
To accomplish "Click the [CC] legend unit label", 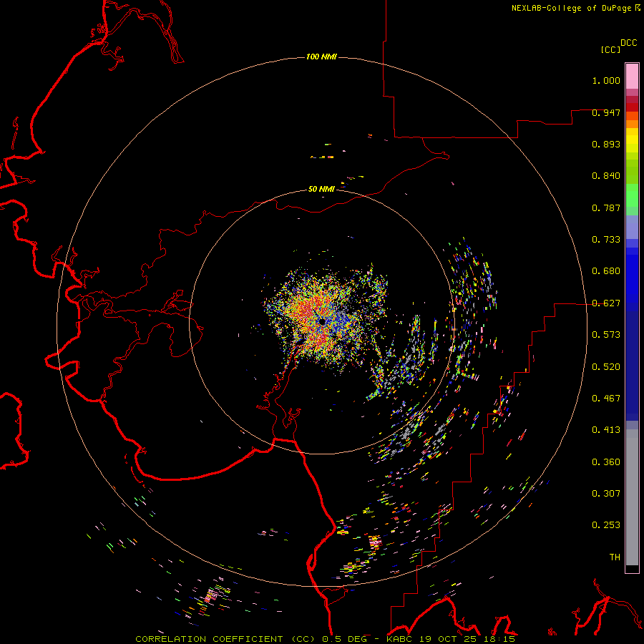I will pos(611,49).
